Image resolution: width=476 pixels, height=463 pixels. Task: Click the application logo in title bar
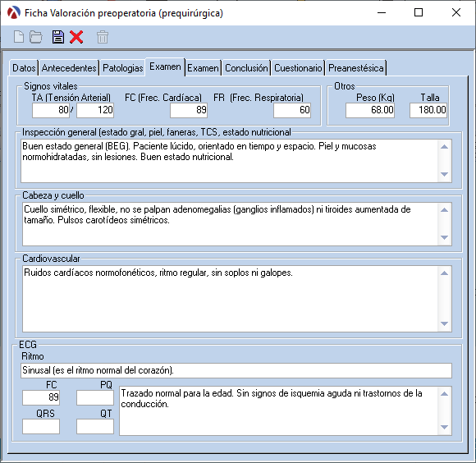(14, 13)
